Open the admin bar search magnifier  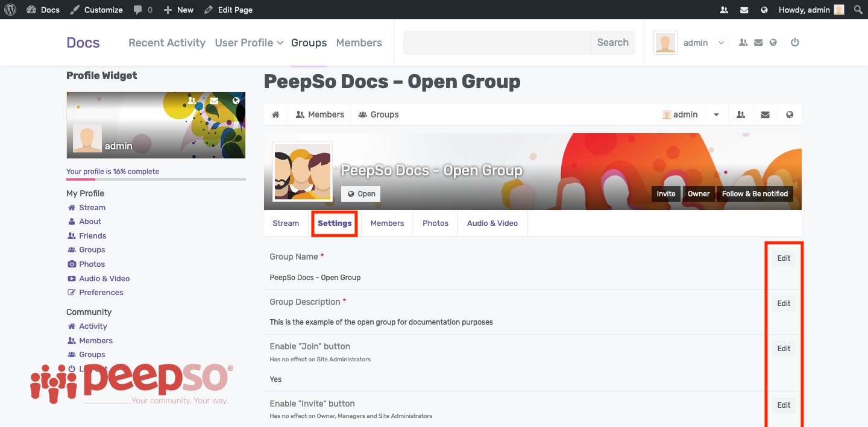coord(858,10)
